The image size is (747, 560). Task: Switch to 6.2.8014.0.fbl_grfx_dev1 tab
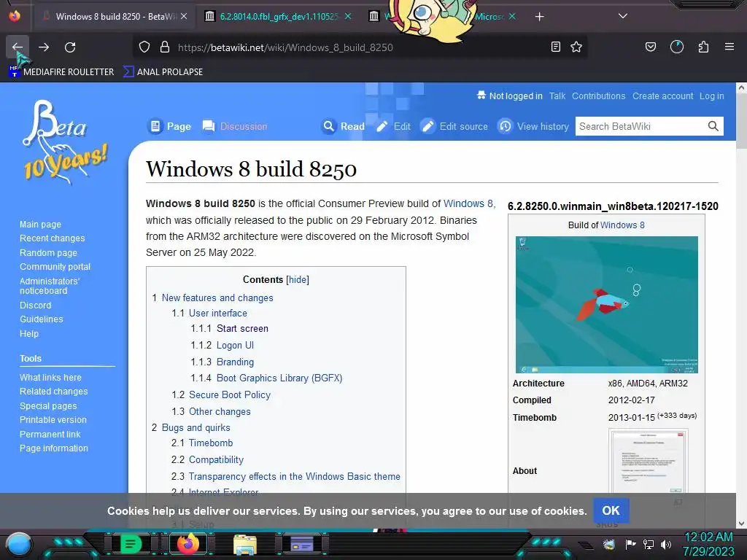[278, 17]
